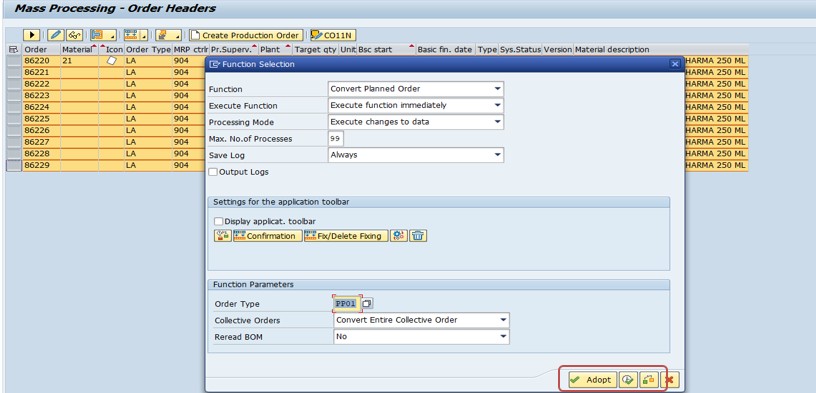The width and height of the screenshot is (816, 393).
Task: Click the Function Selection title bar icon
Action: (214, 64)
